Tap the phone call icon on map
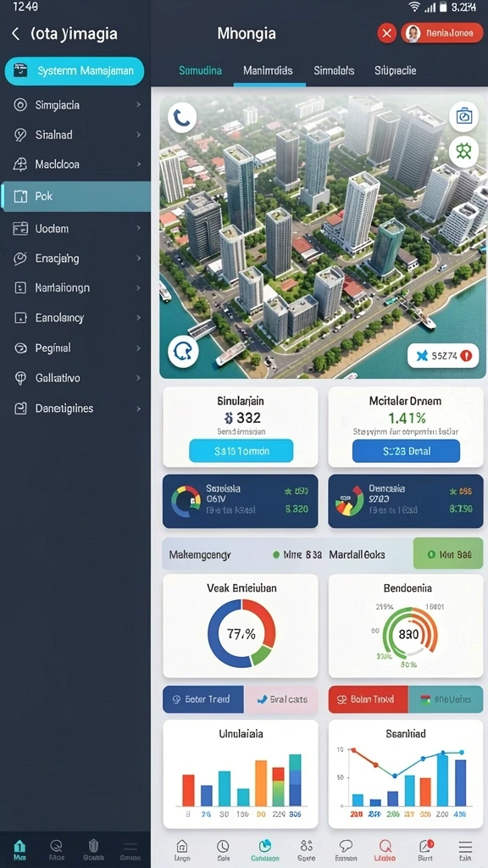488x868 pixels. click(x=182, y=117)
